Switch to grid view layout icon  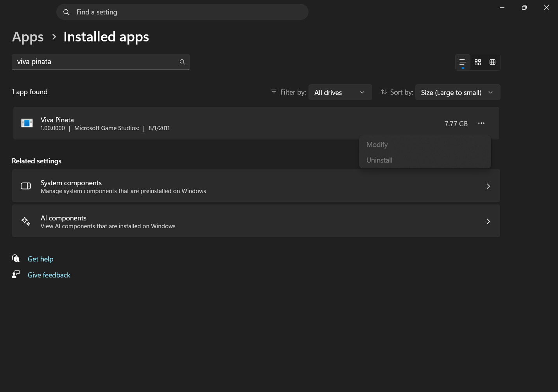coord(478,62)
